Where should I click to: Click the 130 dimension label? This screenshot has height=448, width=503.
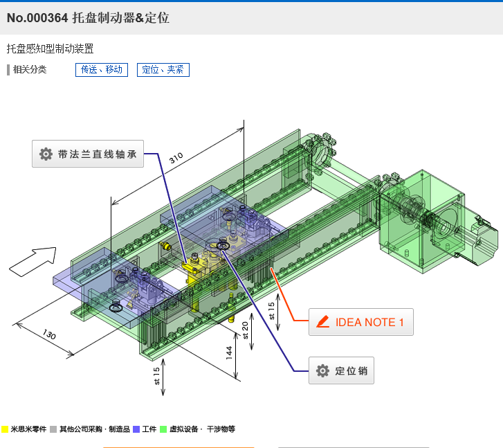point(49,334)
